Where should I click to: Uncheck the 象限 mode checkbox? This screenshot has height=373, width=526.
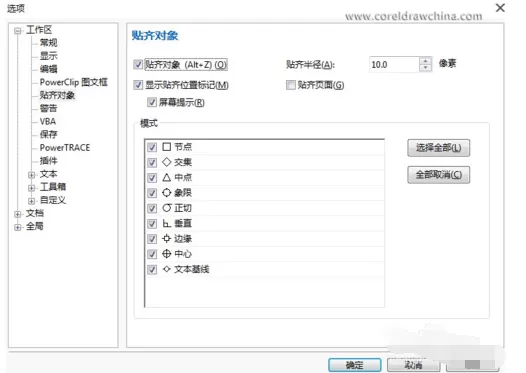click(x=152, y=193)
